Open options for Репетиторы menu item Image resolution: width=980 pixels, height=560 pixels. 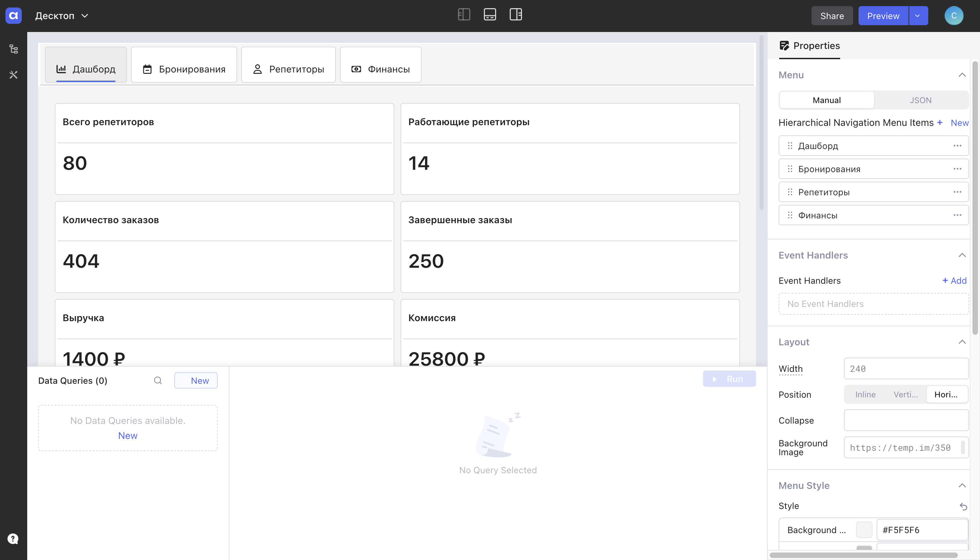(957, 192)
